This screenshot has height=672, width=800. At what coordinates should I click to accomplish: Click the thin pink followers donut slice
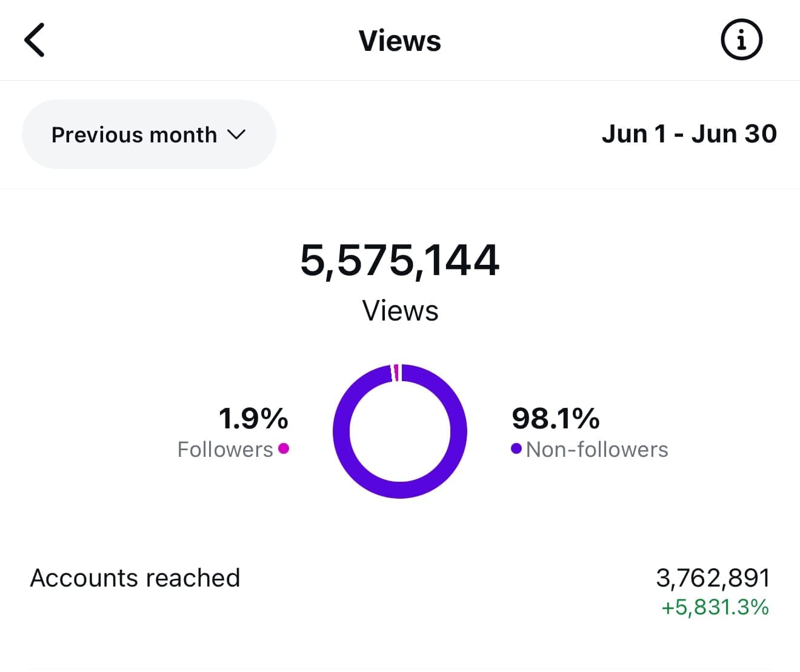pos(396,373)
